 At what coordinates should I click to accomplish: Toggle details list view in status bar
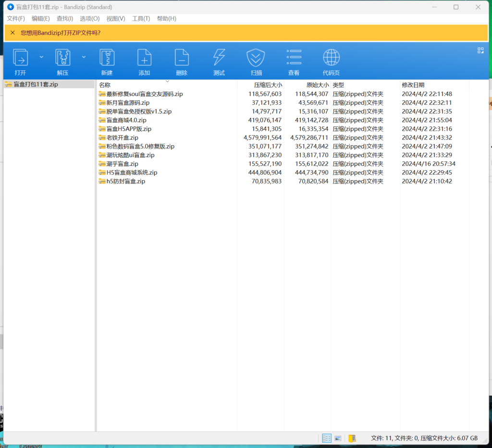tap(327, 438)
